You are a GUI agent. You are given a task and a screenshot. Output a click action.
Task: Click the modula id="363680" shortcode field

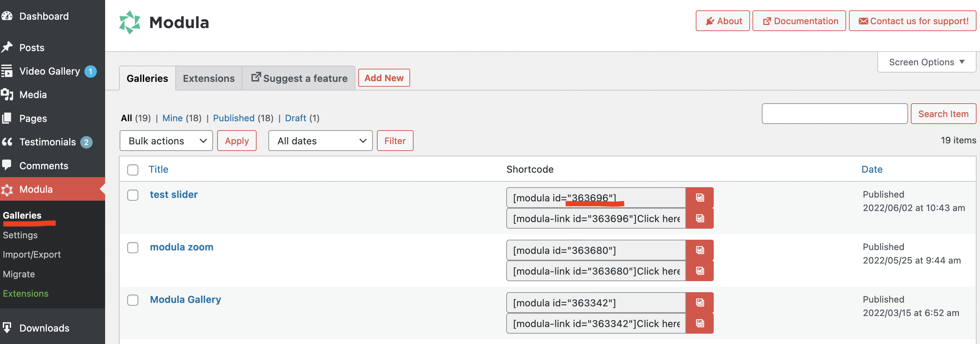click(x=596, y=250)
